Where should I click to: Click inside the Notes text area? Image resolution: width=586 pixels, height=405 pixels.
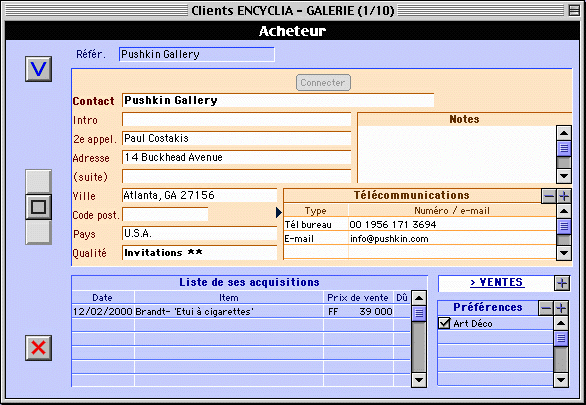tap(457, 154)
